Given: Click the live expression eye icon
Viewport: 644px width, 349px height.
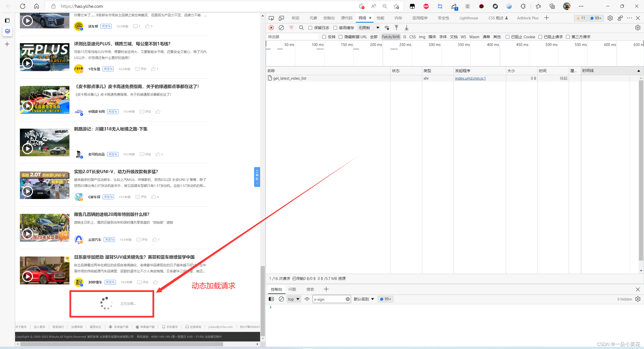Looking at the screenshot, I should (307, 299).
